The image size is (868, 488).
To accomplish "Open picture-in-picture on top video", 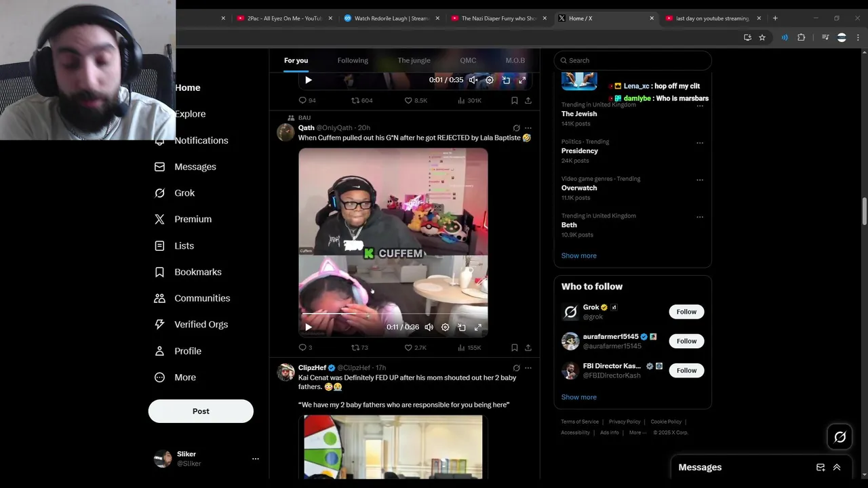I will tap(506, 80).
